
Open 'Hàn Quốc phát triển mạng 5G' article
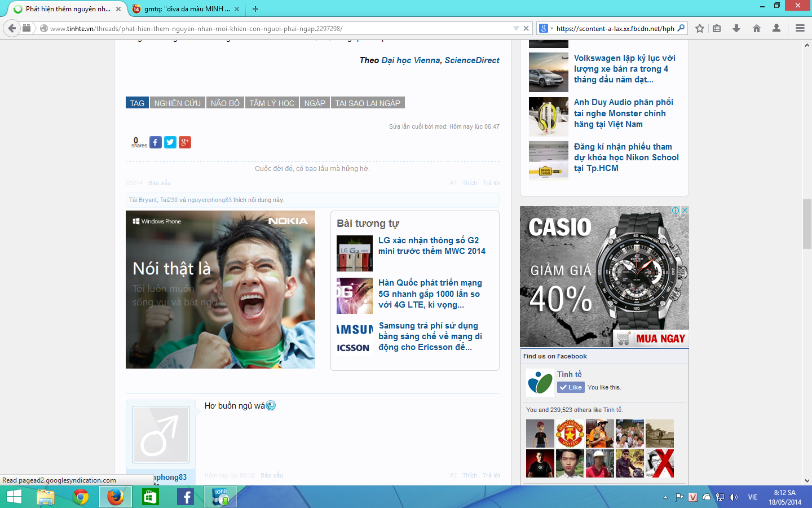pyautogui.click(x=430, y=294)
